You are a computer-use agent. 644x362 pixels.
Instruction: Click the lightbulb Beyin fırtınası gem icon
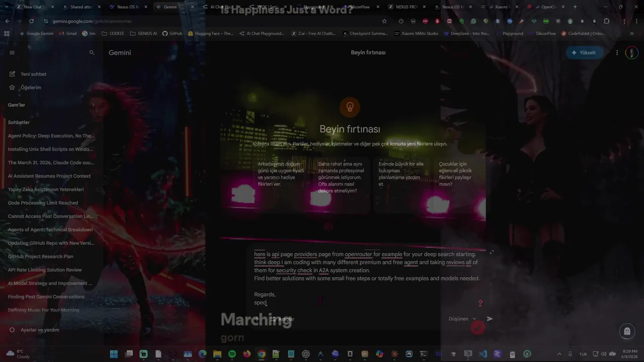click(350, 107)
